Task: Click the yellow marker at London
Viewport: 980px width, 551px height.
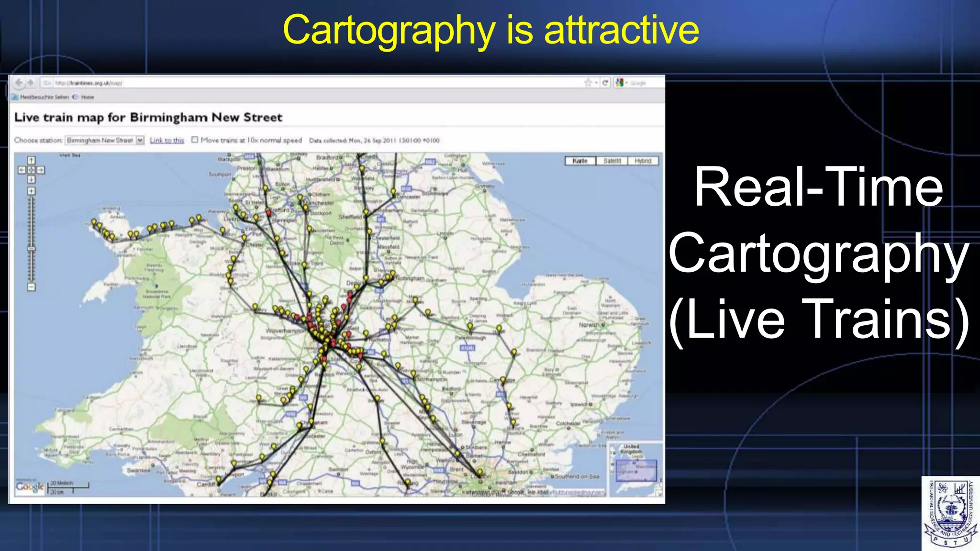Action: click(x=480, y=473)
